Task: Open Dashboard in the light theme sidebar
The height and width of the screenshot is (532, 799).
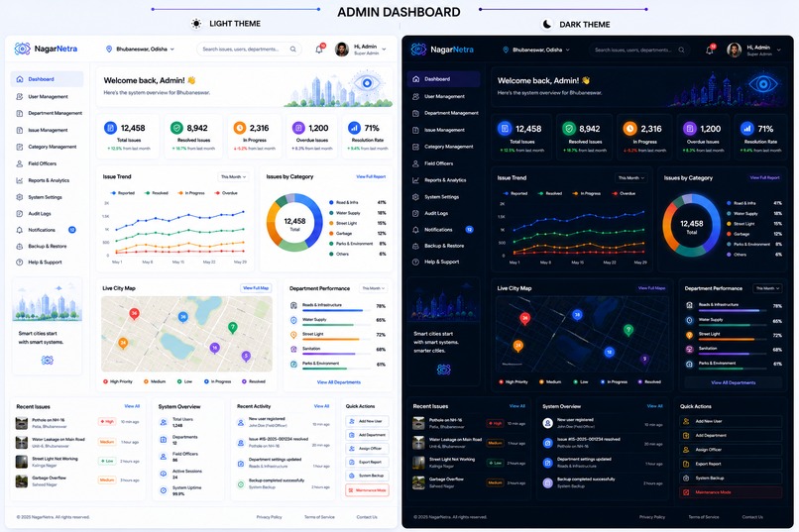Action: (47, 79)
